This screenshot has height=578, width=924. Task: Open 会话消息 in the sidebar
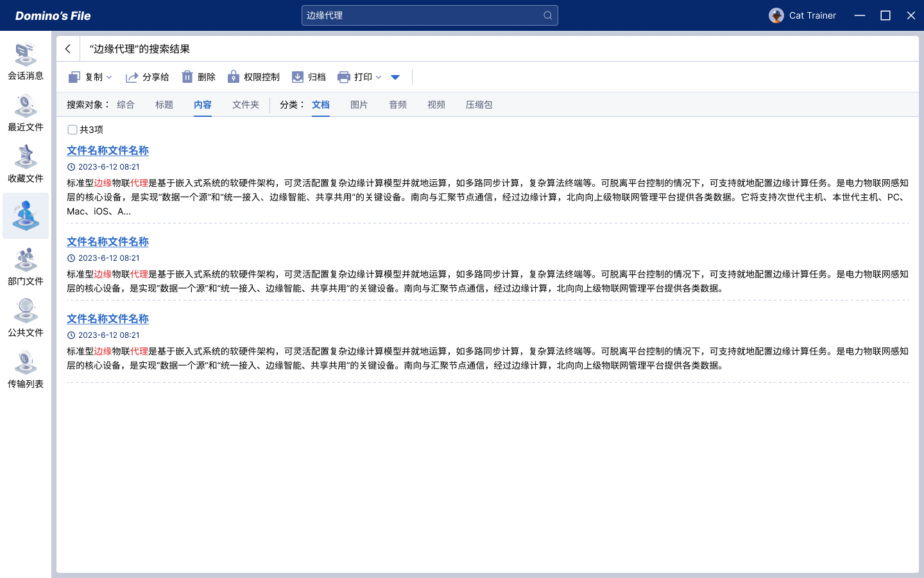(x=26, y=62)
